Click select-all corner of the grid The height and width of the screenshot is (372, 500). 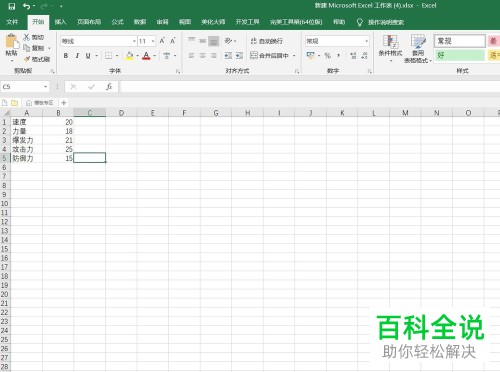click(x=5, y=113)
